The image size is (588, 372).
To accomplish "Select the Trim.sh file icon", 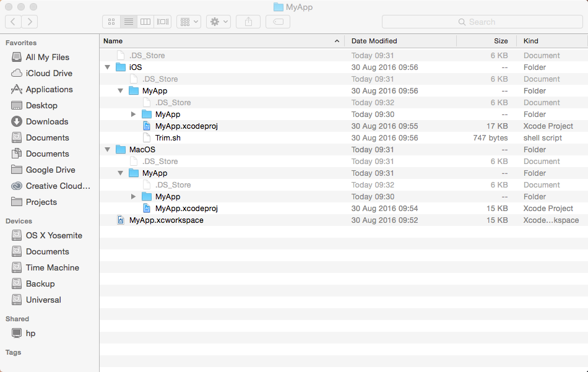I will click(147, 137).
